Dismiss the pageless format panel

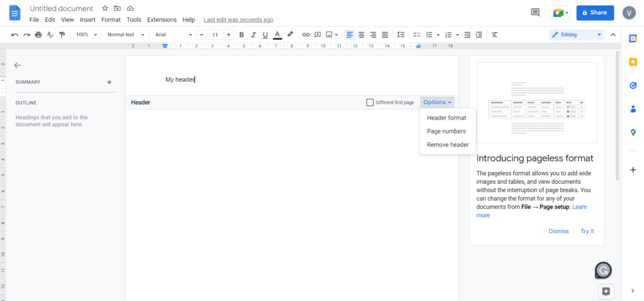(558, 231)
